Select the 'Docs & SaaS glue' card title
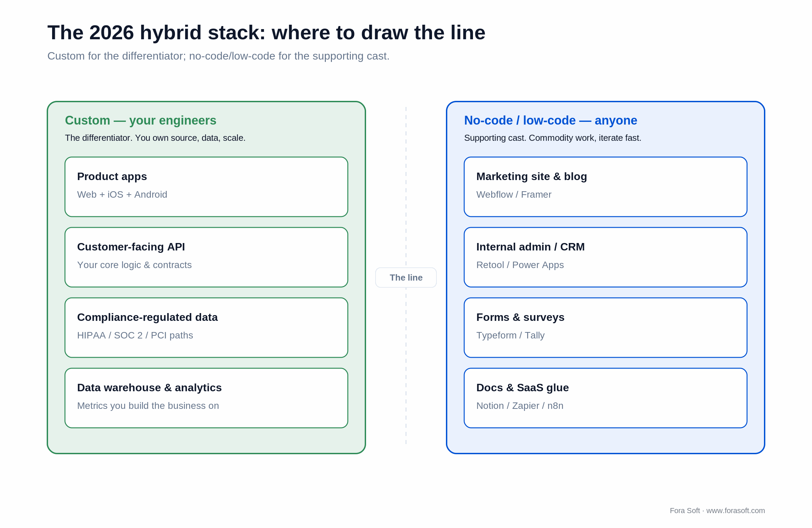Viewport: 812px width, 528px height. 523,388
